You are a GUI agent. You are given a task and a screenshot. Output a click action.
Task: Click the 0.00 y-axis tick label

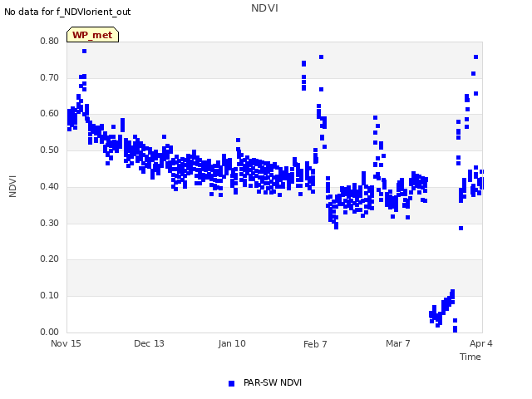coord(50,332)
